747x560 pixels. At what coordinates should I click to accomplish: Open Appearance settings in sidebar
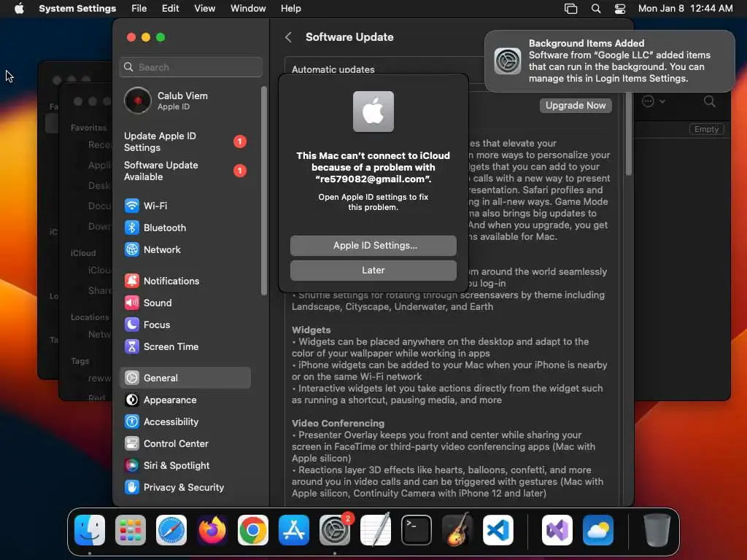pos(160,400)
